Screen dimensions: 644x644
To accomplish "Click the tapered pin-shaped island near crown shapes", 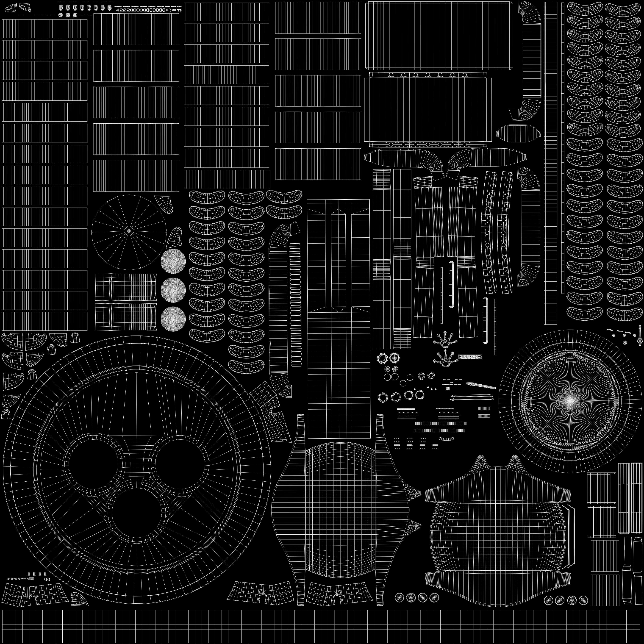I will pyautogui.click(x=481, y=386).
